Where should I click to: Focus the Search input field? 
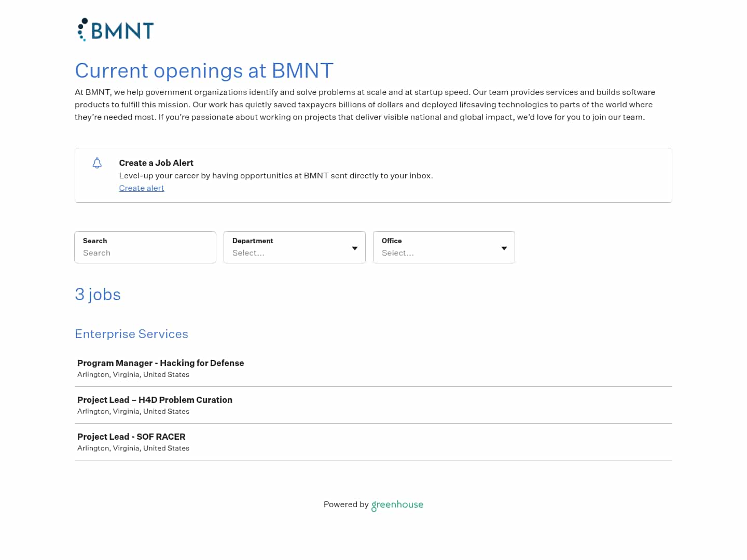tap(145, 247)
